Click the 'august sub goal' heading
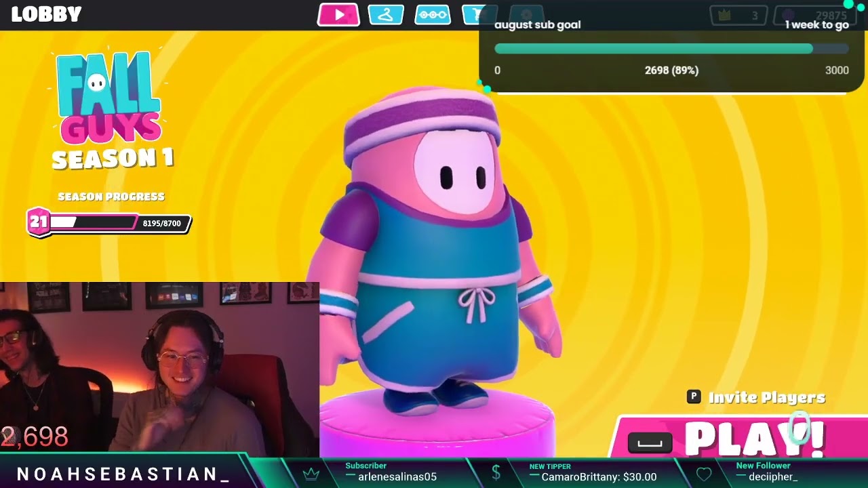 point(537,25)
